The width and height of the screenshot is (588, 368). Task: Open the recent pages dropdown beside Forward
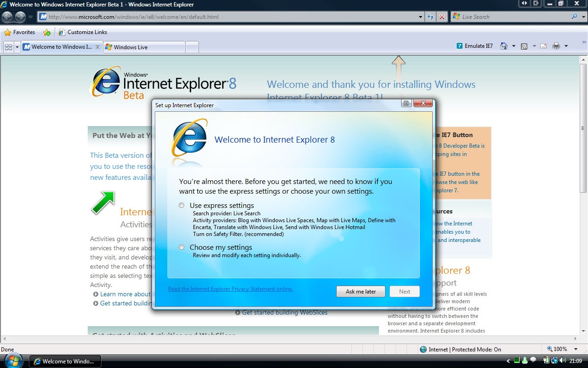point(31,17)
